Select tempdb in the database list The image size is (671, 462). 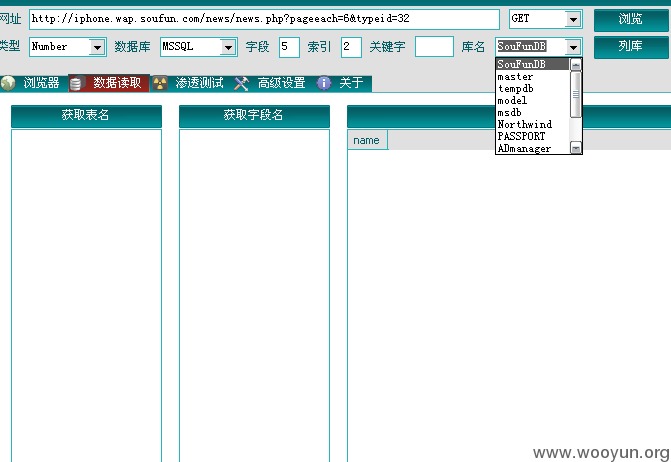pos(533,89)
